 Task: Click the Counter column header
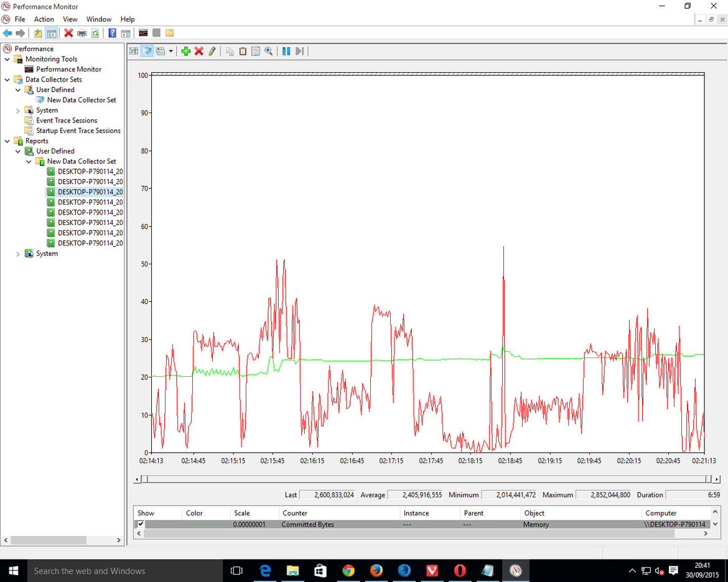339,513
